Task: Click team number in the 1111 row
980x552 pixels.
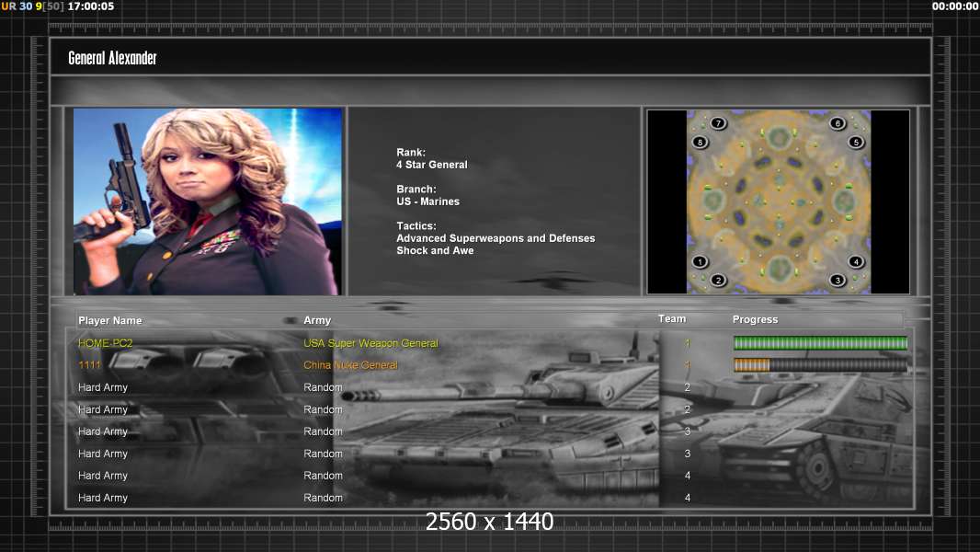Action: click(688, 365)
